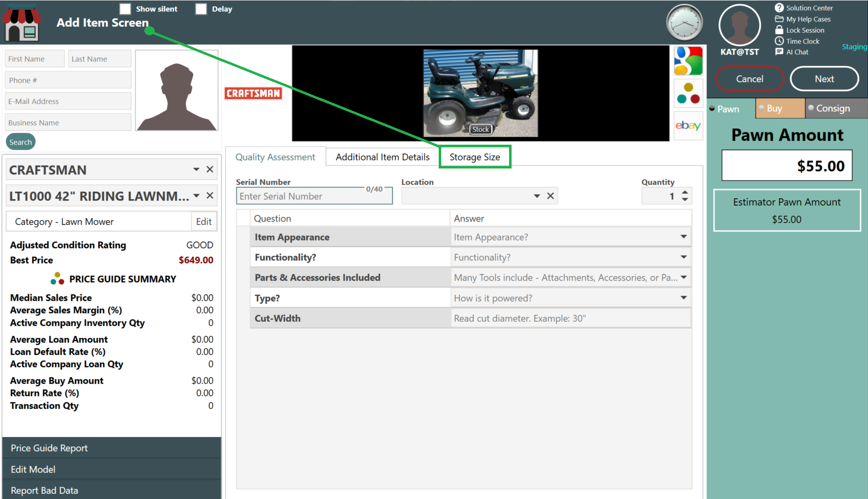
Task: Open Solution Center help
Action: (x=804, y=8)
